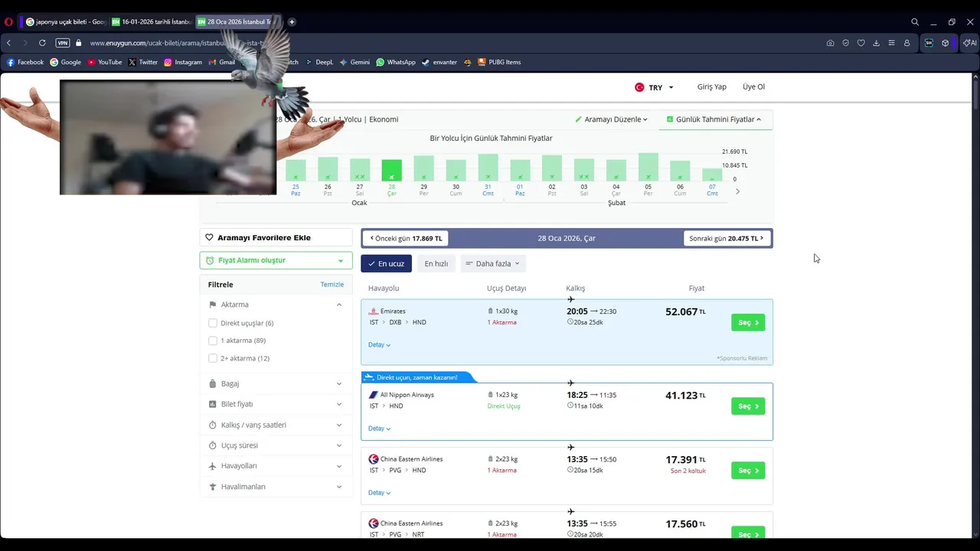
Task: Open the WhatsApp bookmark
Action: tap(396, 62)
